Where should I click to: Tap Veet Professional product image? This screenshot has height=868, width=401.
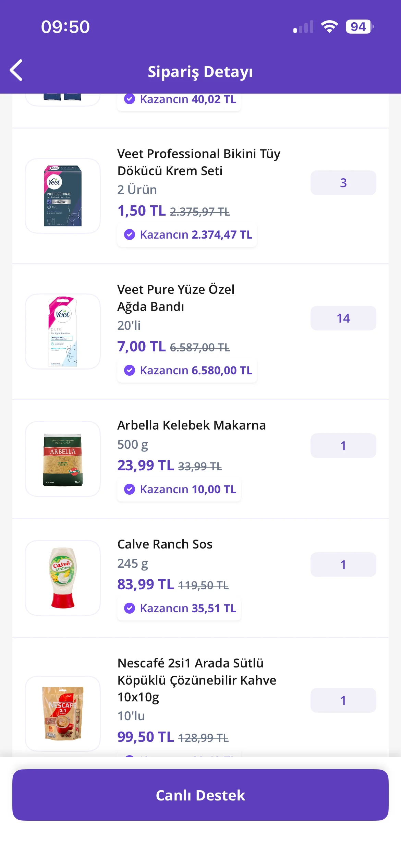63,196
